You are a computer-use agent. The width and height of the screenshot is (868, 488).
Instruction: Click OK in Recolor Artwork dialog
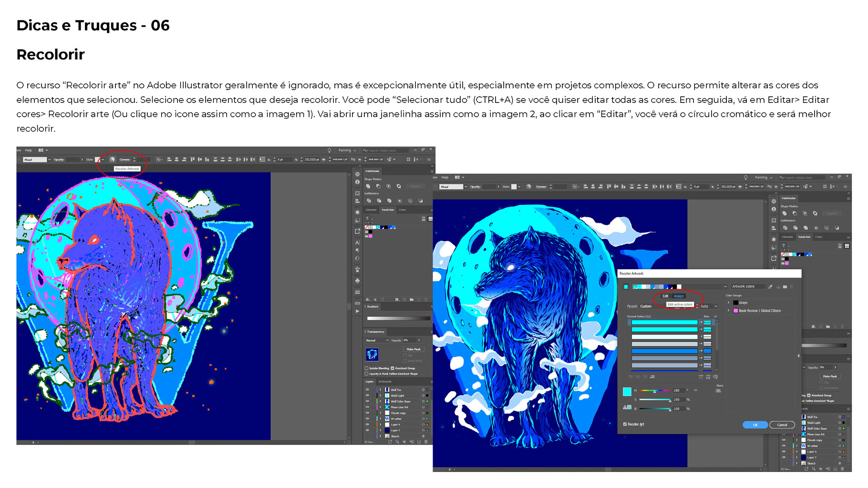point(755,425)
